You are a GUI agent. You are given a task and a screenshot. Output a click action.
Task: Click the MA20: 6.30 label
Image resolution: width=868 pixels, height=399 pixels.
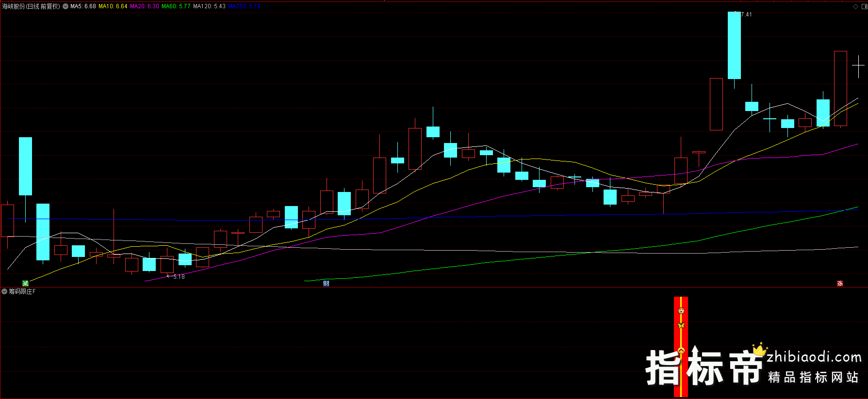click(x=145, y=6)
